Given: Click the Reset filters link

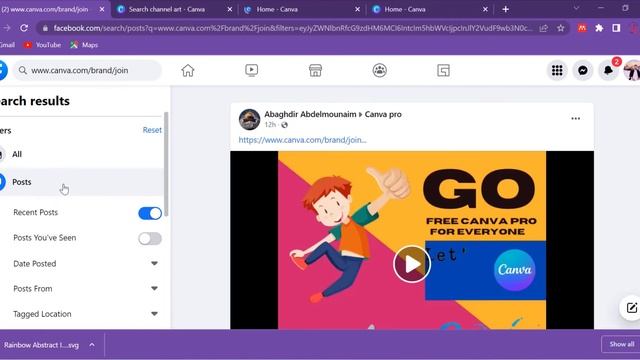Looking at the screenshot, I should tap(152, 130).
